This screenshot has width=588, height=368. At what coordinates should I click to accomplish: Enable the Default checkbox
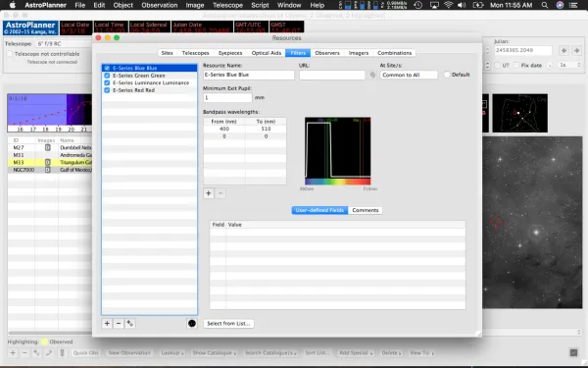click(447, 75)
